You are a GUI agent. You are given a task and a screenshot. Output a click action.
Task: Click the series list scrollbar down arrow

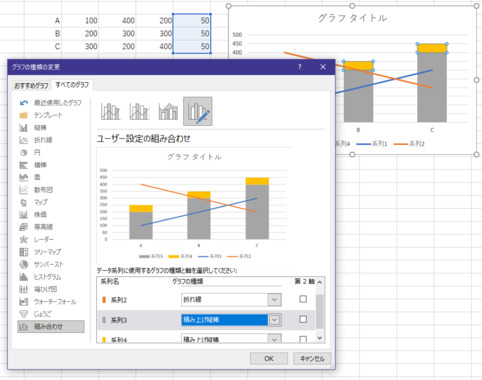(320, 338)
